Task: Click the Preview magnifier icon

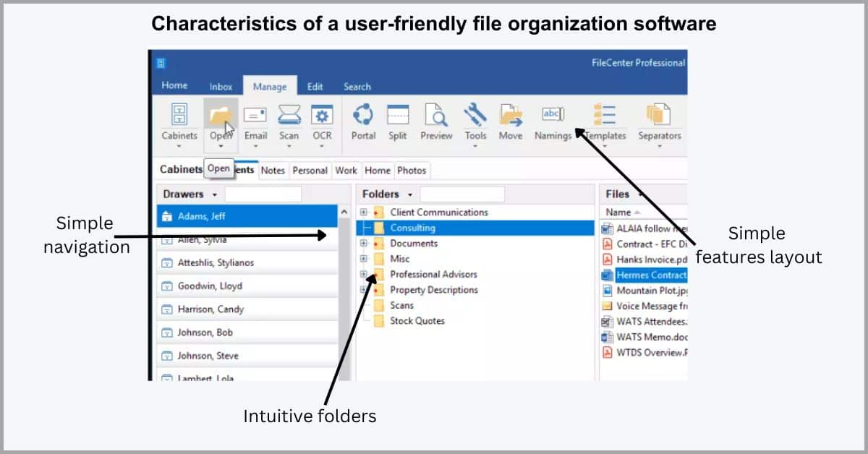Action: click(x=436, y=116)
